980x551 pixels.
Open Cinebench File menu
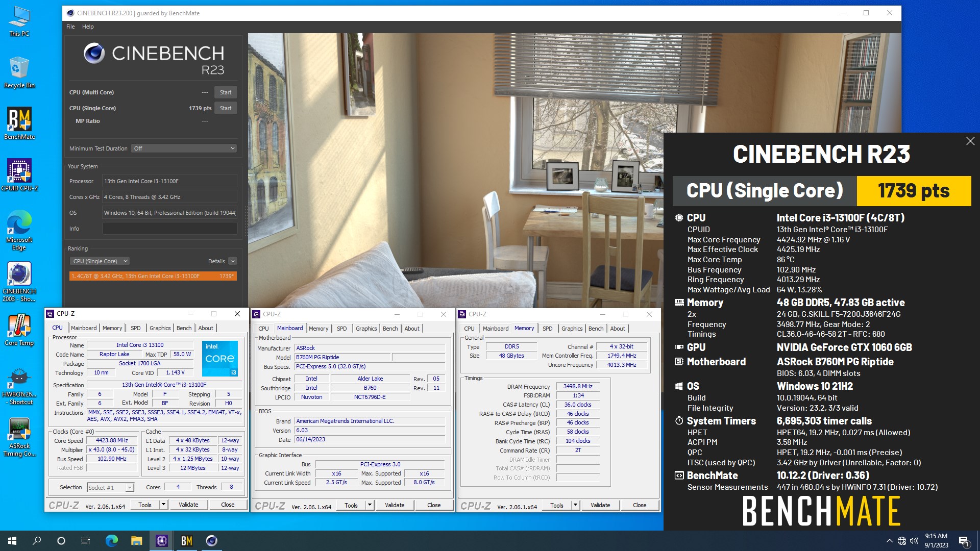click(x=70, y=27)
